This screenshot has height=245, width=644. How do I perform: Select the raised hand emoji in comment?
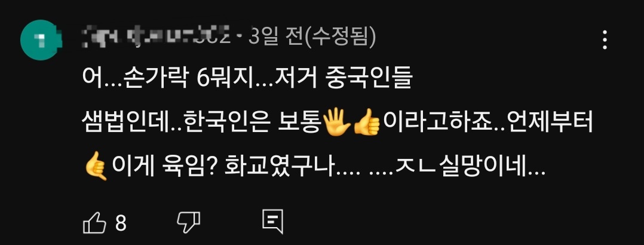point(336,123)
